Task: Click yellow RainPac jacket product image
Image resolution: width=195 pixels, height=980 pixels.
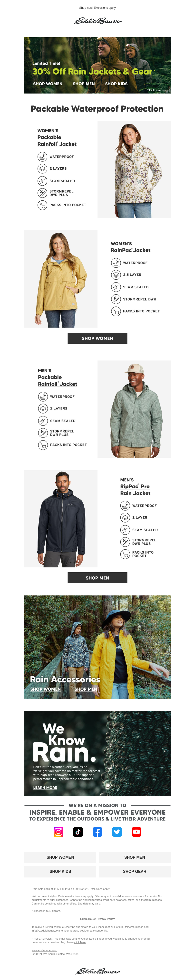Action: click(x=61, y=279)
